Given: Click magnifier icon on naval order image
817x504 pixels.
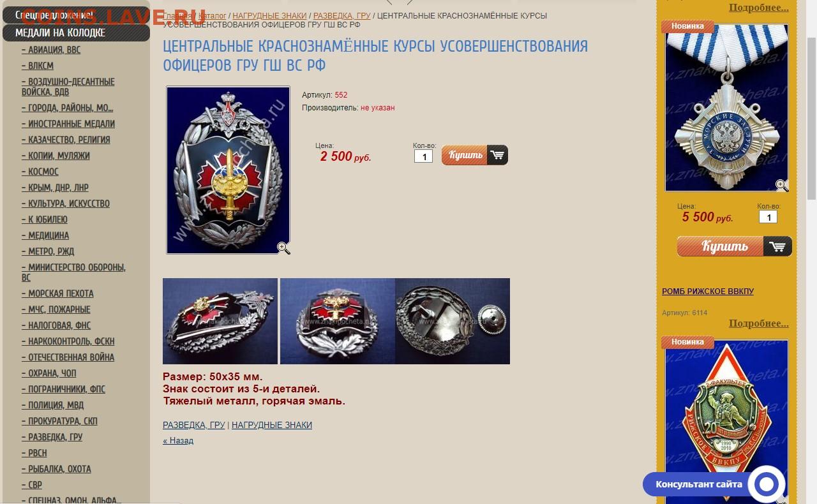Looking at the screenshot, I should (x=782, y=186).
